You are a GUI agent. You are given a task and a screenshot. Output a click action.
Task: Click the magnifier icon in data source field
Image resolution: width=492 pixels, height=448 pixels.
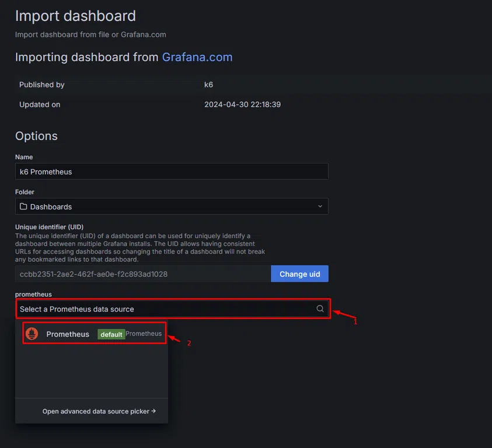(x=320, y=309)
